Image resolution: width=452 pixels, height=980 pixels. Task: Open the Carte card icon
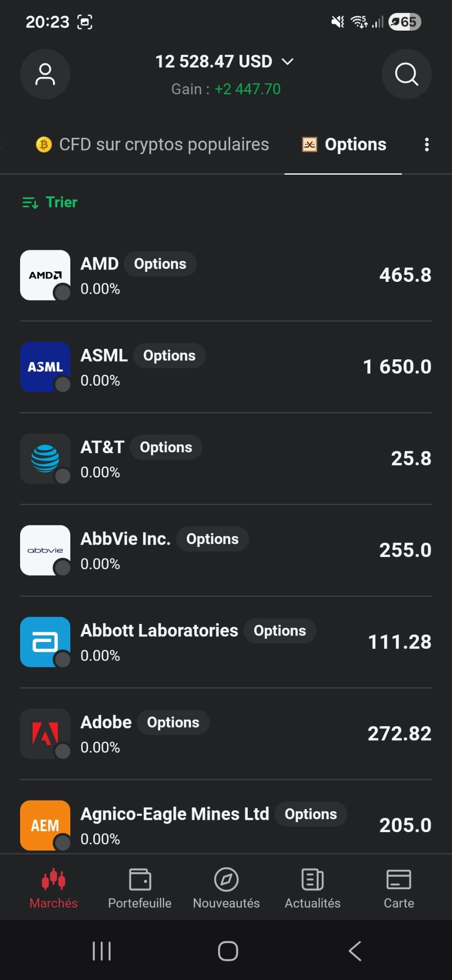399,880
